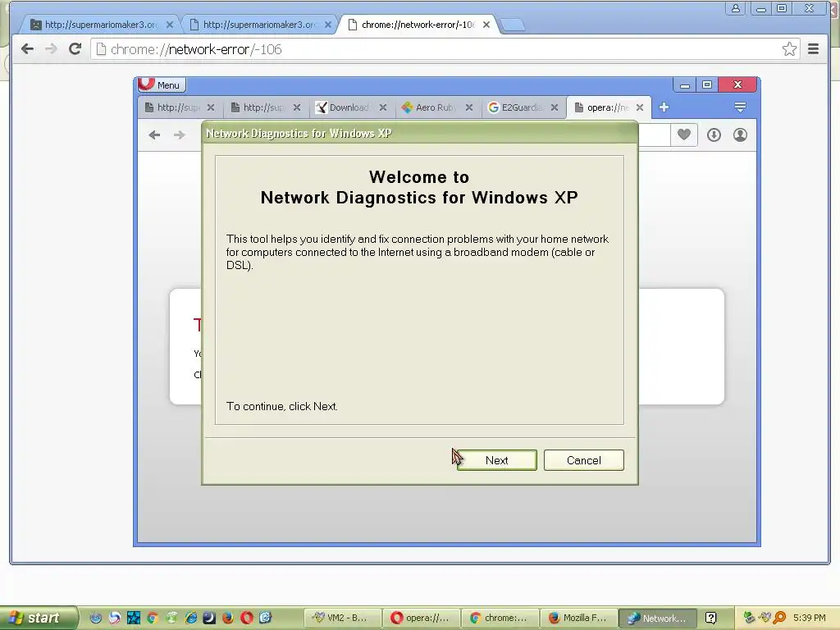This screenshot has width=840, height=630.
Task: Switch to the opera:// taskbar button
Action: coord(422,619)
